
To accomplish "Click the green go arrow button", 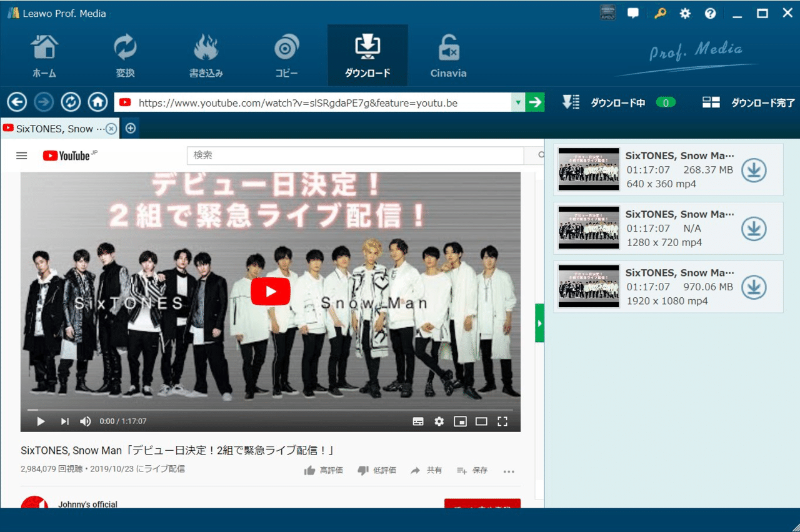I will pos(534,102).
